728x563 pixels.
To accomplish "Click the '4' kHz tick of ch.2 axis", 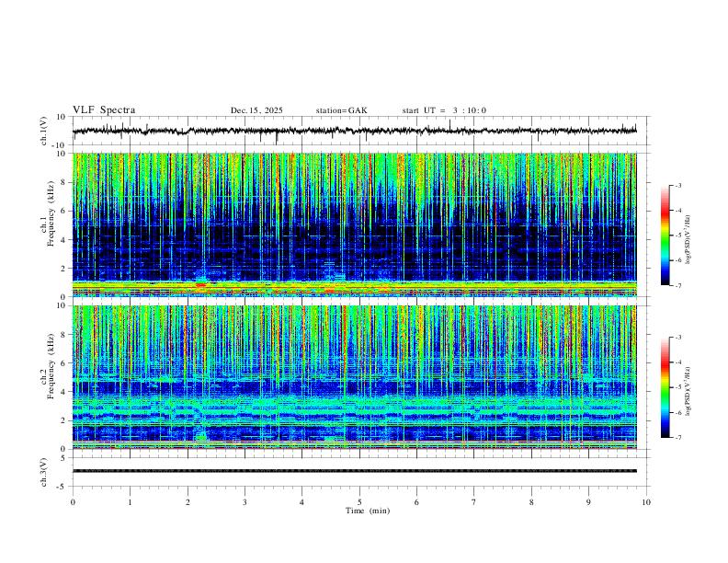I will click(x=64, y=392).
